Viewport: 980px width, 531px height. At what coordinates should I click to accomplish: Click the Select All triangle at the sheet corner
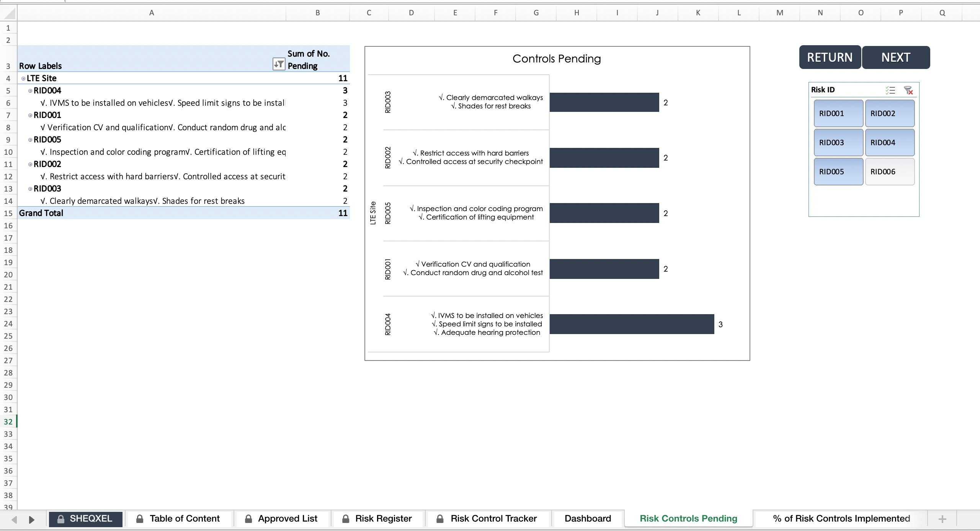coord(8,13)
